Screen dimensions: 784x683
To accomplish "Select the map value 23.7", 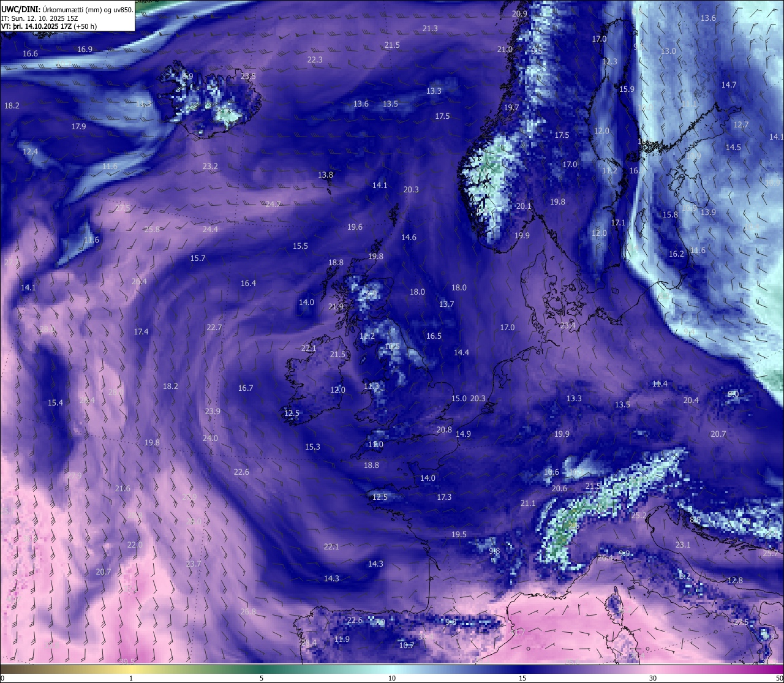I will coord(194,564).
